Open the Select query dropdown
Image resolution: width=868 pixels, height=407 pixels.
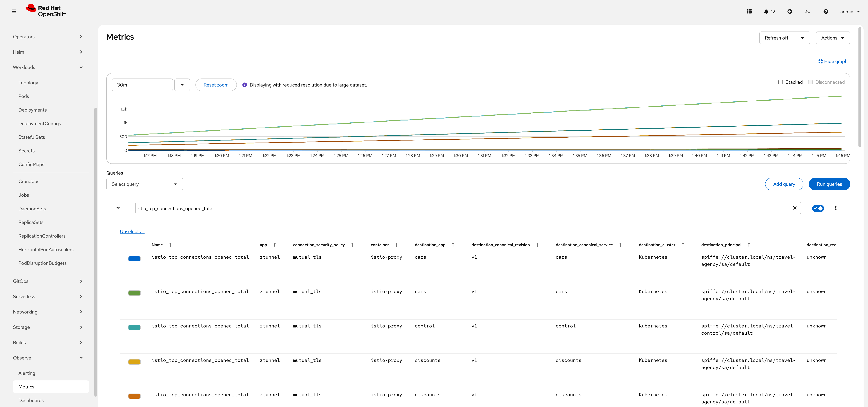(144, 184)
